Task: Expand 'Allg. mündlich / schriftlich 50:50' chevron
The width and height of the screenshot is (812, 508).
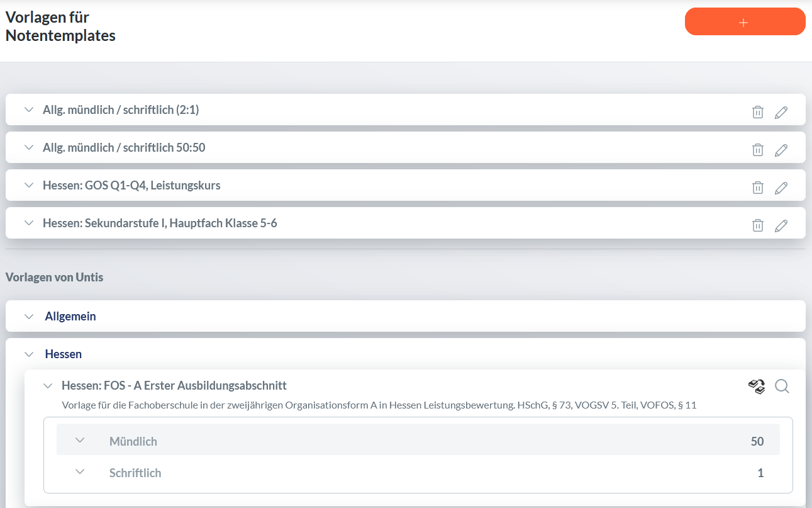Action: (28, 147)
